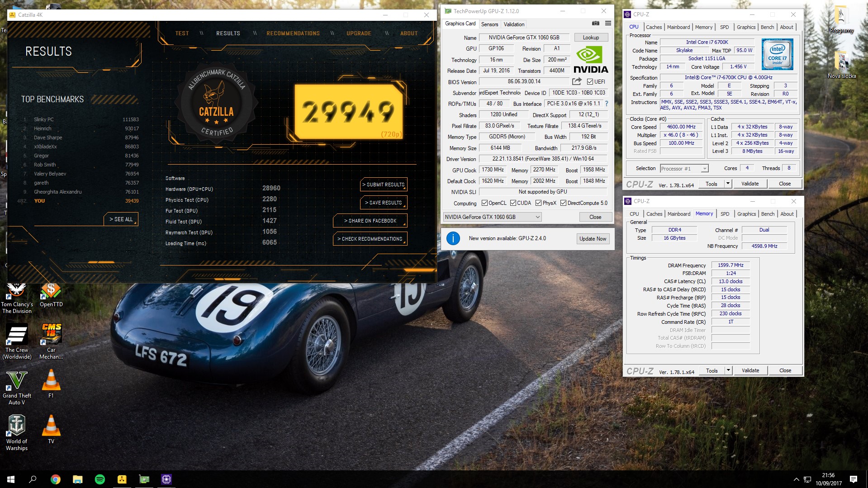The width and height of the screenshot is (868, 488).
Task: Toggle the CUDA checkbox
Action: click(x=513, y=203)
